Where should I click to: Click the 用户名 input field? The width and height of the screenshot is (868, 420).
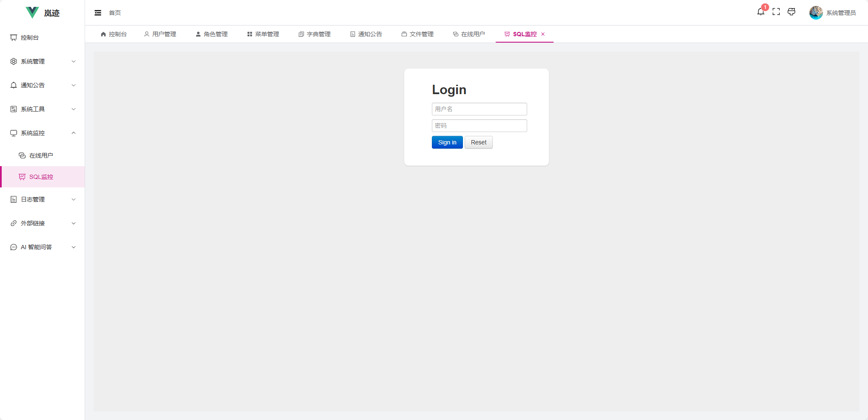(479, 109)
